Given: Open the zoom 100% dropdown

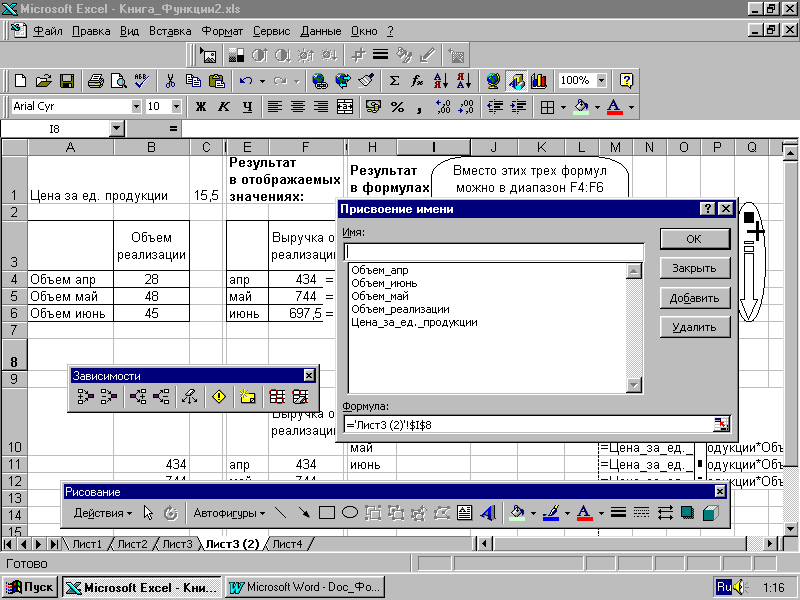Looking at the screenshot, I should pyautogui.click(x=602, y=81).
